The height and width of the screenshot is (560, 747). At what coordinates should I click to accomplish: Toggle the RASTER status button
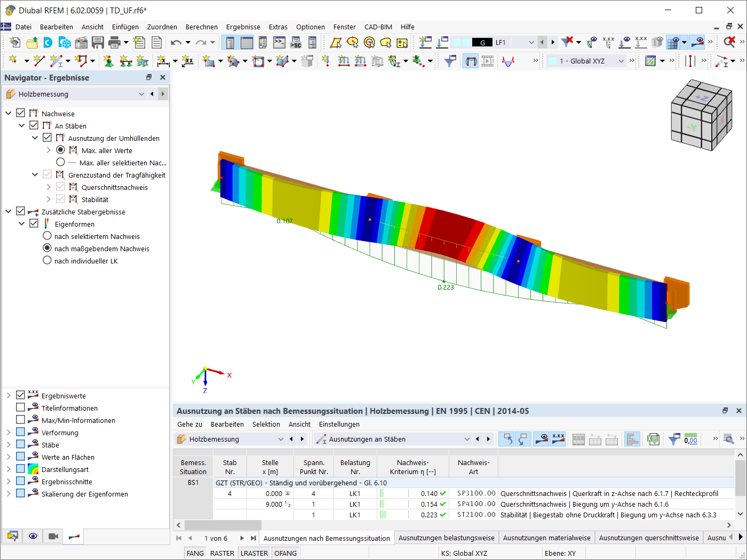[x=222, y=553]
